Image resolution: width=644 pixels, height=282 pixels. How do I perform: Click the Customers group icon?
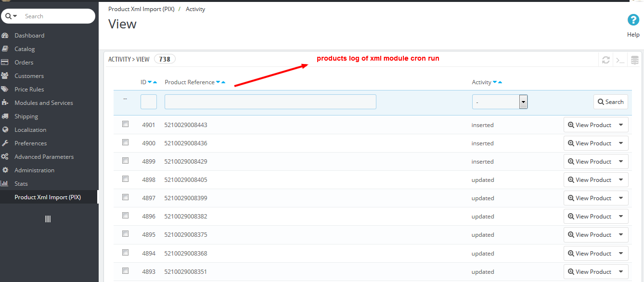click(5, 76)
